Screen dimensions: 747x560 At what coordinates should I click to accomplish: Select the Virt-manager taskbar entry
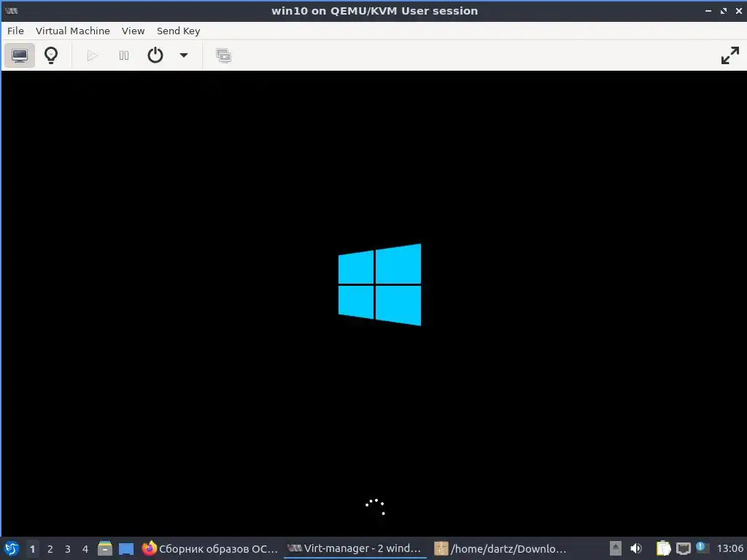[x=355, y=548]
